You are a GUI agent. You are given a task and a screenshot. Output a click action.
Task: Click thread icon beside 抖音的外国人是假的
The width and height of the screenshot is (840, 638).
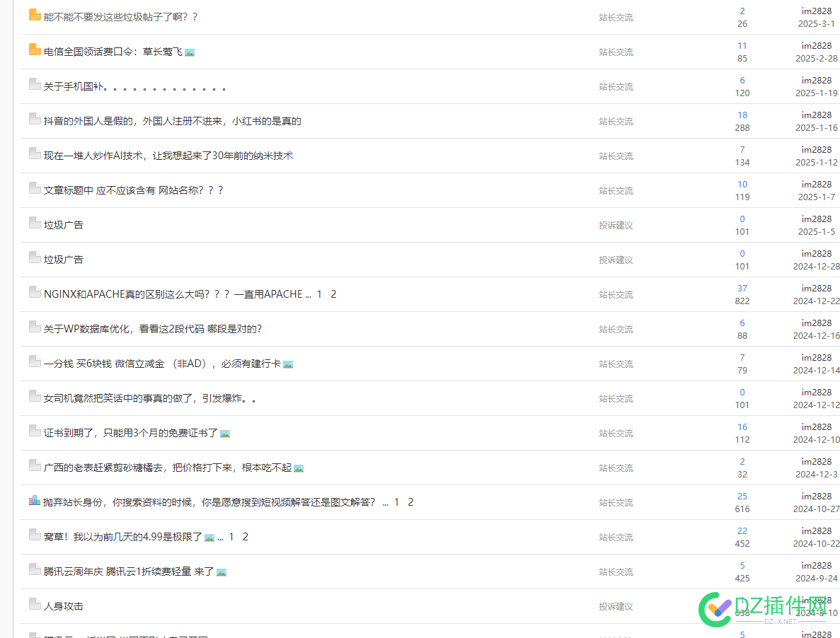[35, 119]
